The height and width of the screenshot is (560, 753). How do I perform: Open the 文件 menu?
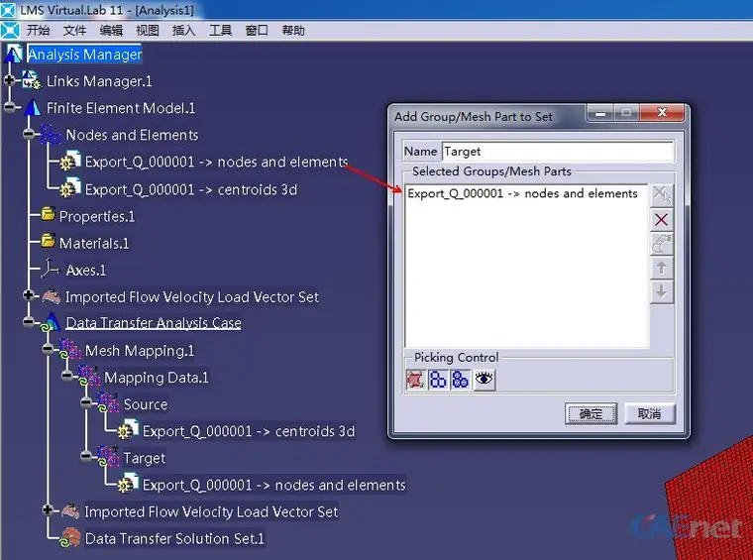pos(74,31)
